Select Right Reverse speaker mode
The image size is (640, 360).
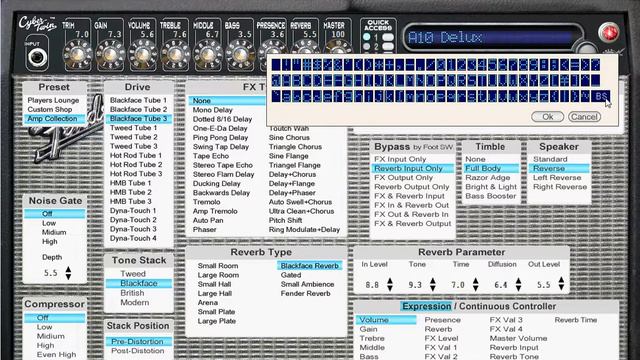[x=560, y=187]
